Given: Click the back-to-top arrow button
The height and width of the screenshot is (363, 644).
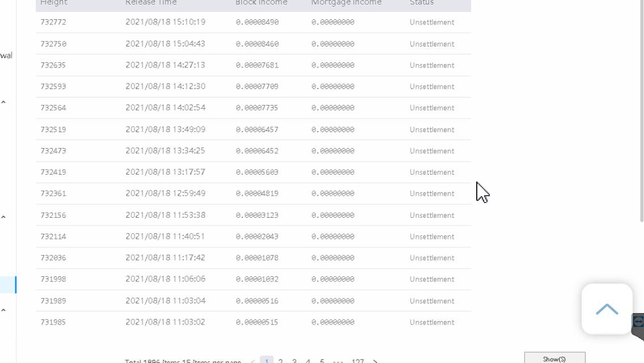Looking at the screenshot, I should coord(607,309).
